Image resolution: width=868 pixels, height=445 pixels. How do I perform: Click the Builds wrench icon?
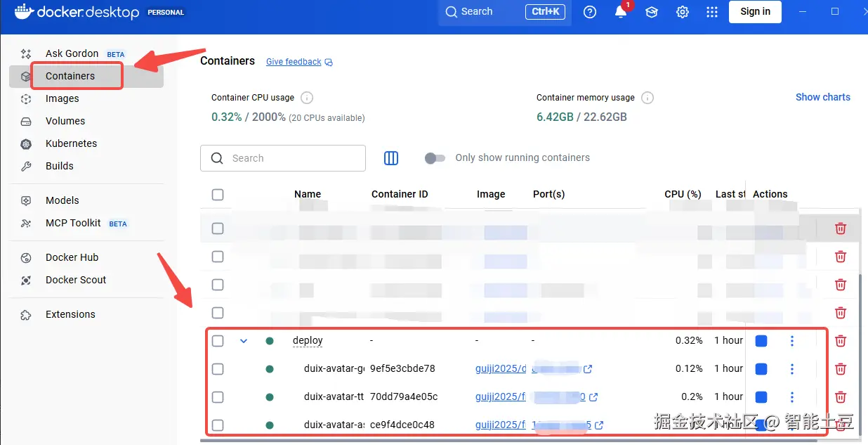point(26,166)
